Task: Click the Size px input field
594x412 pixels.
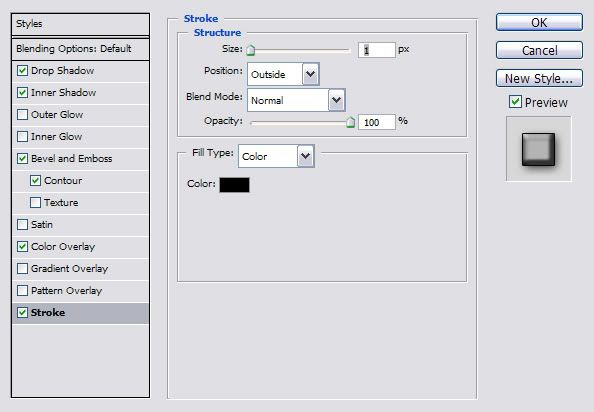Action: tap(377, 50)
